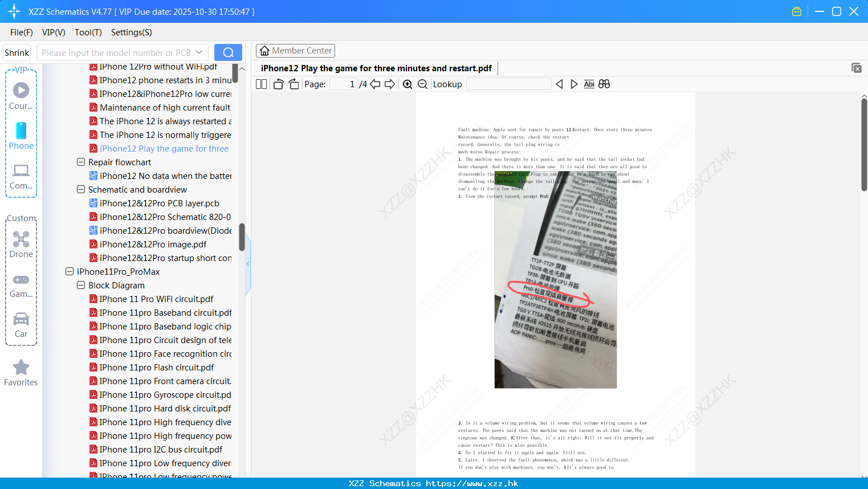Open IPhone 11pro Face recognition circuit file

(160, 354)
